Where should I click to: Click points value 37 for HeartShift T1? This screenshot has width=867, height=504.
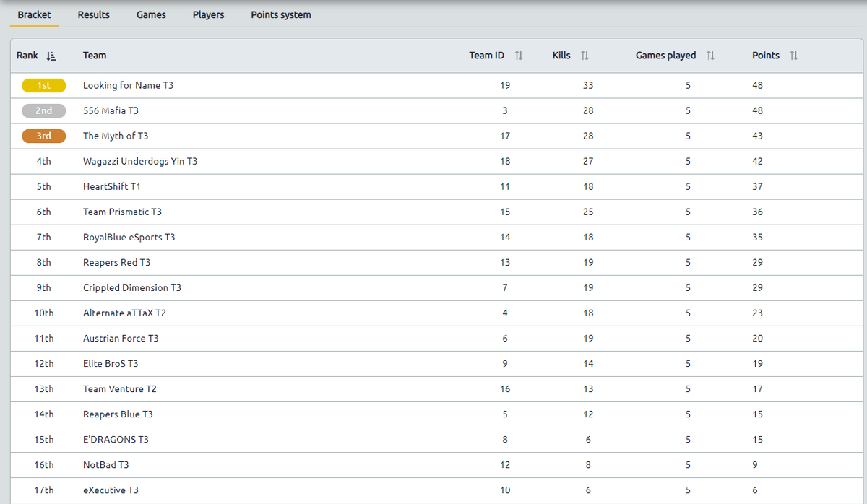[757, 186]
